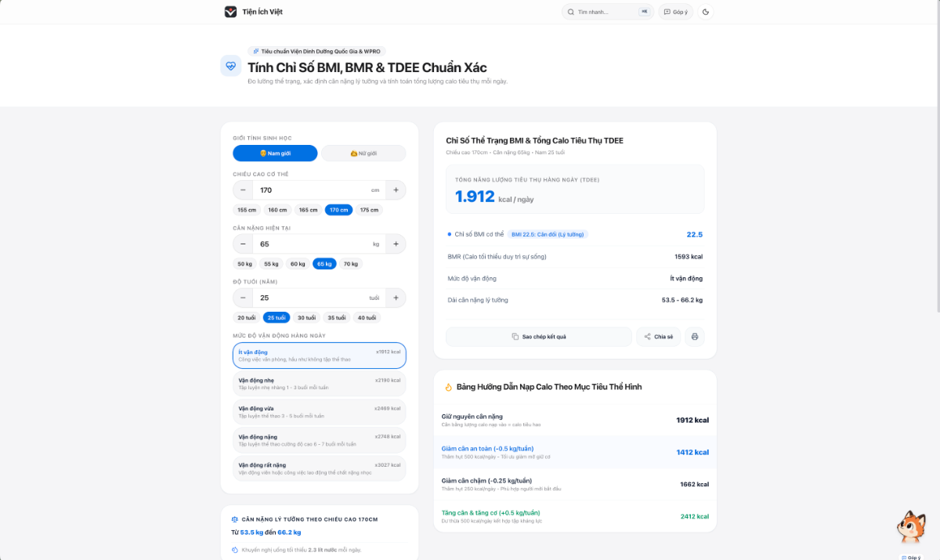Viewport: 940px width, 560px height.
Task: Select 160 cm height preset
Action: tap(277, 210)
